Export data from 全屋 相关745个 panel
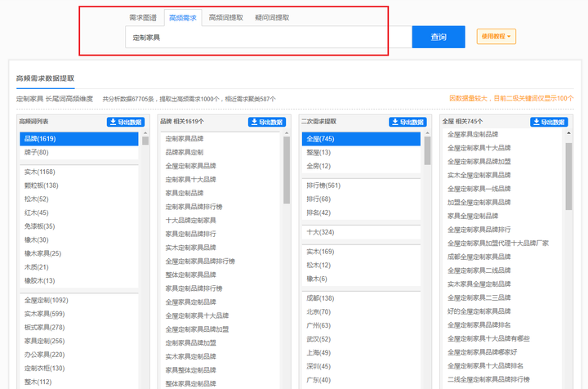This screenshot has height=389, width=588. pyautogui.click(x=549, y=122)
